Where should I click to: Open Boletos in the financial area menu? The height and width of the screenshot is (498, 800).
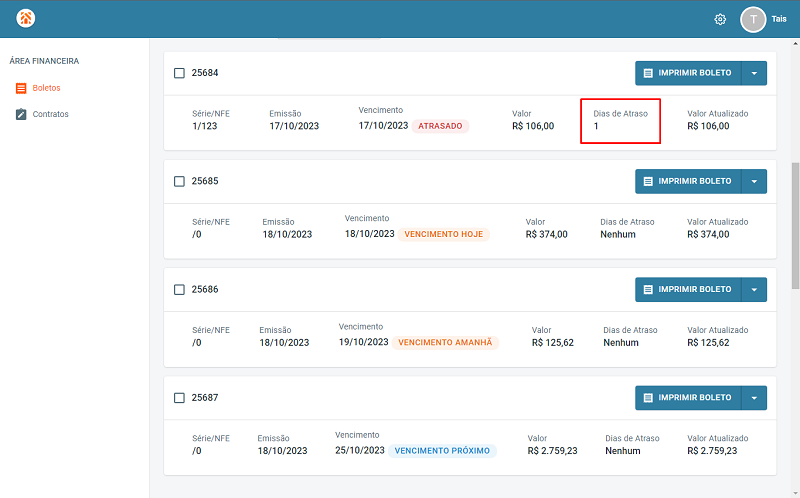(x=46, y=88)
